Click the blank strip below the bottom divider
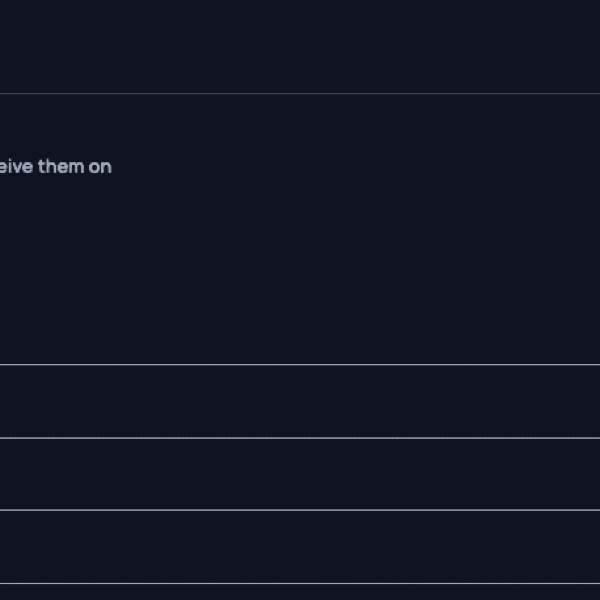This screenshot has width=600, height=600. click(300, 592)
